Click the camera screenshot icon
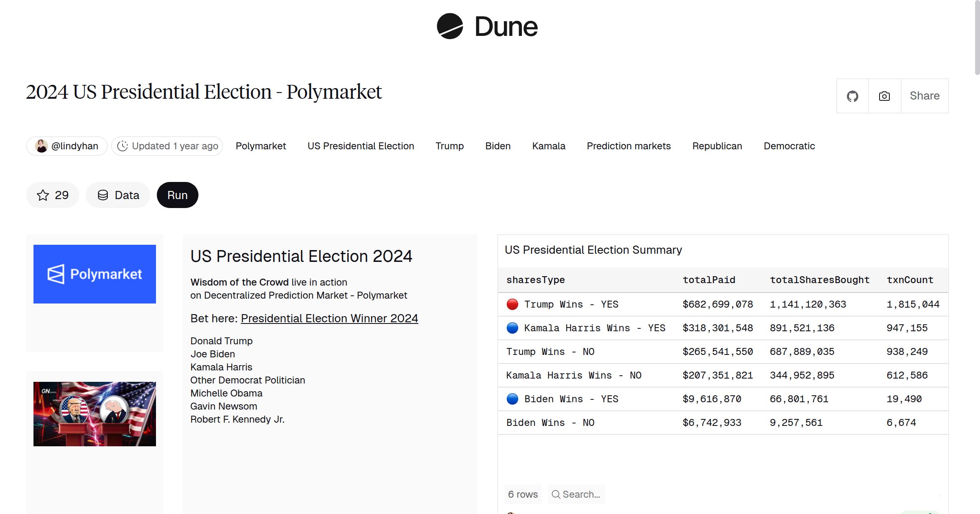Viewport: 980px width, 514px height. [884, 95]
